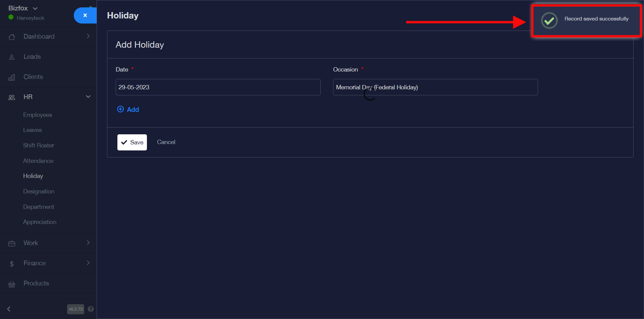The width and height of the screenshot is (644, 319).
Task: Close sidebar with blue X button
Action: click(x=85, y=15)
